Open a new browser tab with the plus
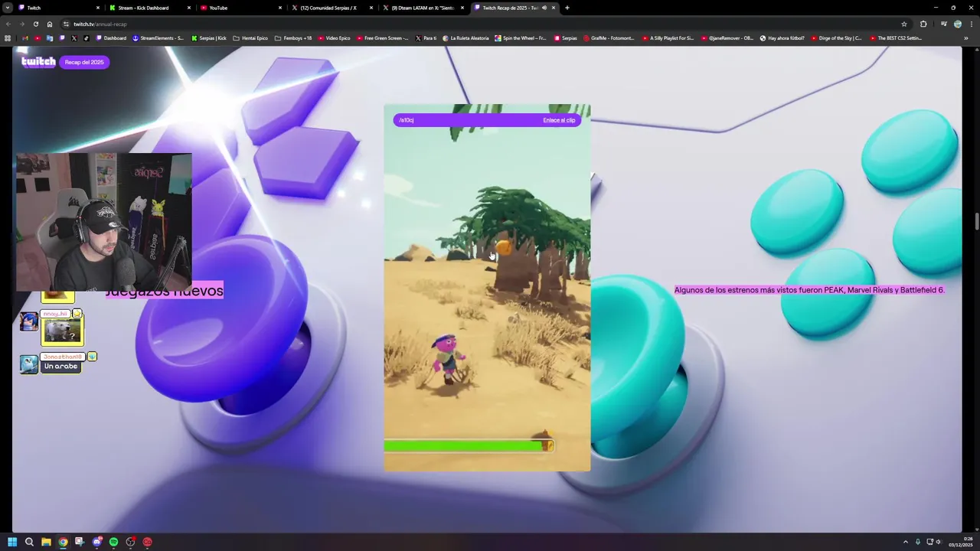 [x=567, y=8]
